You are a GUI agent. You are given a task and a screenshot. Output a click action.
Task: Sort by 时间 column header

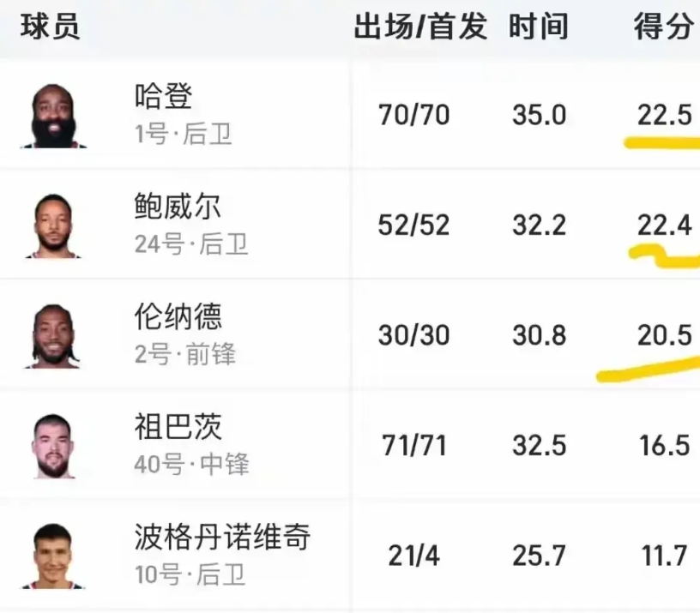click(539, 27)
